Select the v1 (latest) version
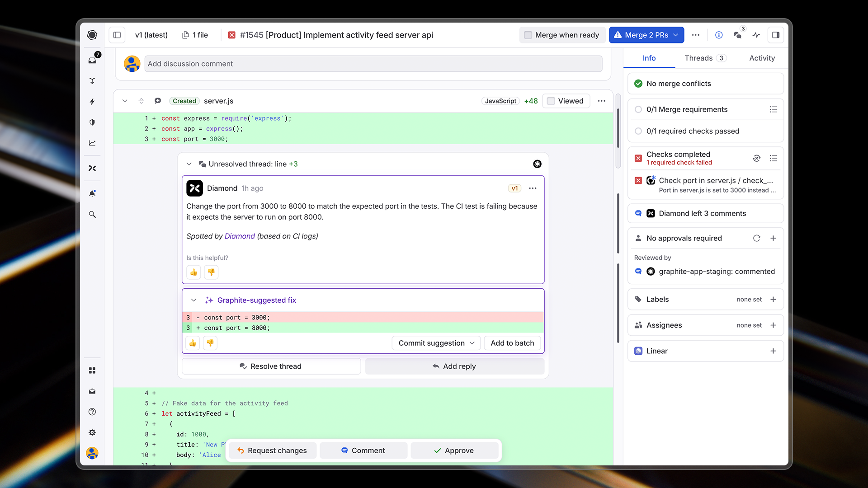868x488 pixels. click(151, 35)
